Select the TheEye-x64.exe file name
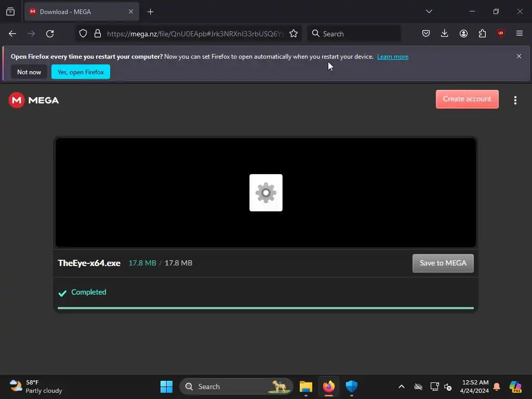 tap(89, 263)
